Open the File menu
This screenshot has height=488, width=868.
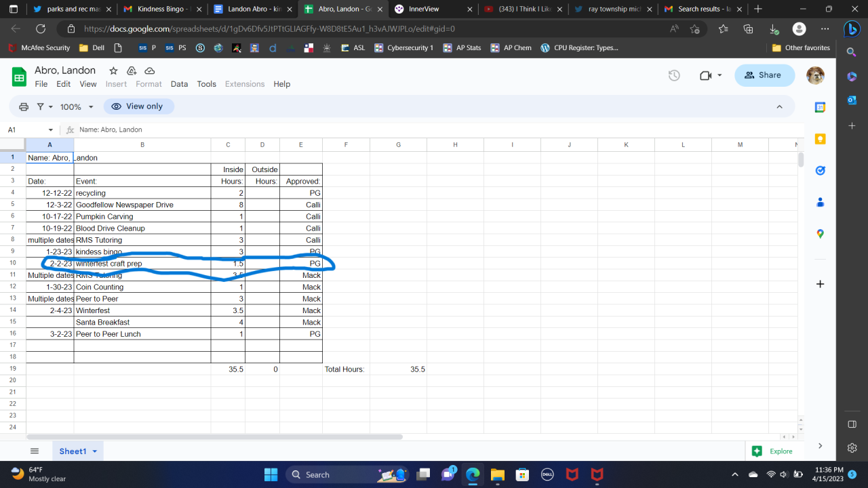tap(41, 84)
